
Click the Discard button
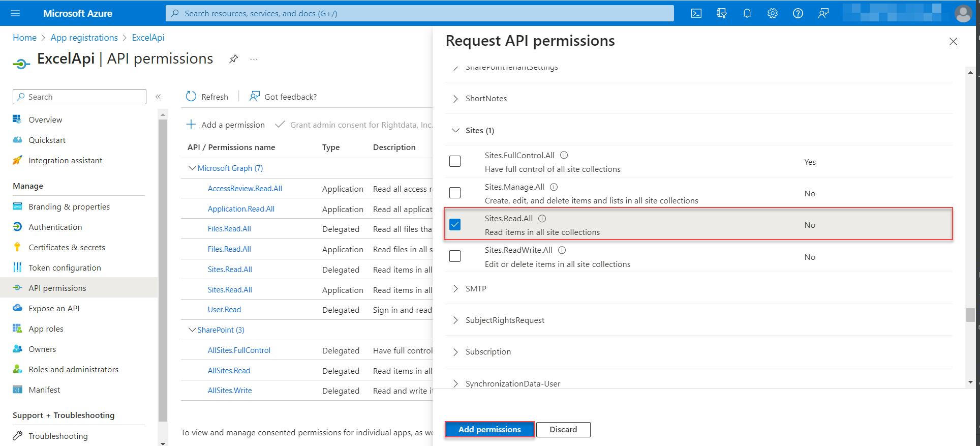click(563, 430)
